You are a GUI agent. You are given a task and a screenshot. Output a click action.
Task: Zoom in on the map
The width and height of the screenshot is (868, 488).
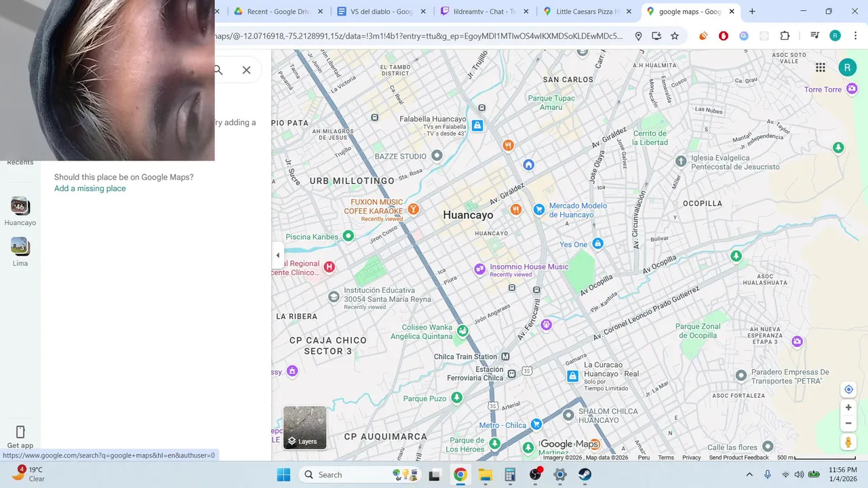(x=848, y=407)
